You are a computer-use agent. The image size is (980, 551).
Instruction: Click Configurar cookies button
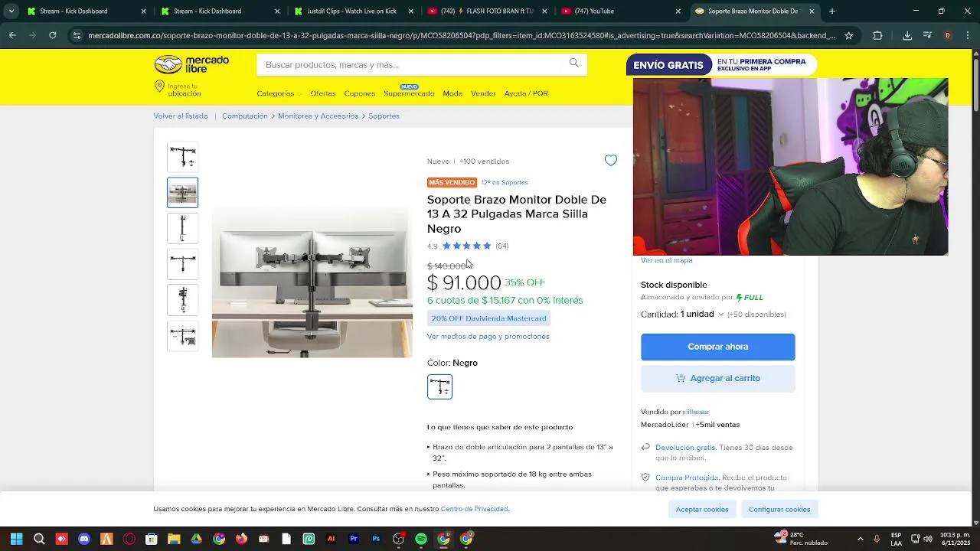[x=779, y=509]
